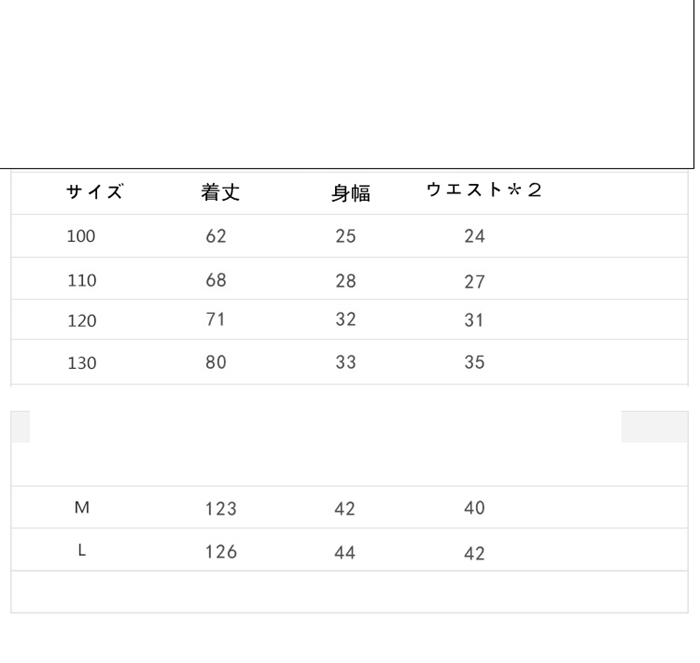Click the waist value 24 for size 100
Screen dimensions: 700x663
474,237
